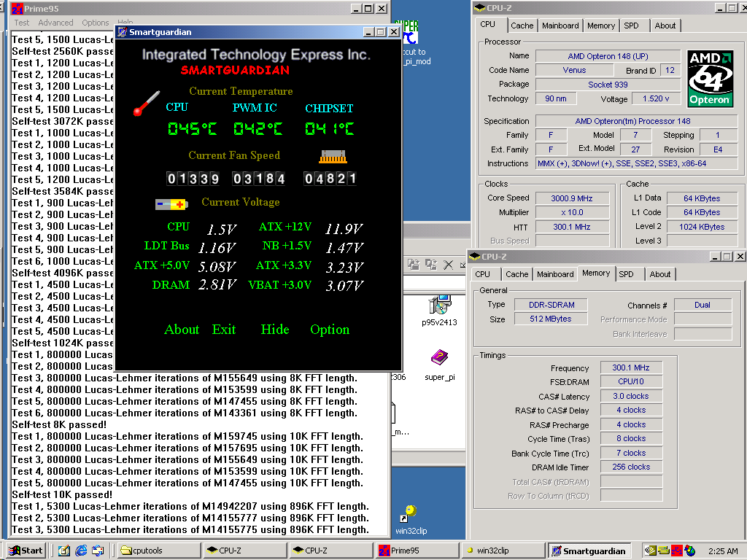Image resolution: width=747 pixels, height=560 pixels.
Task: Click Smartguardian taskbar button
Action: (589, 551)
